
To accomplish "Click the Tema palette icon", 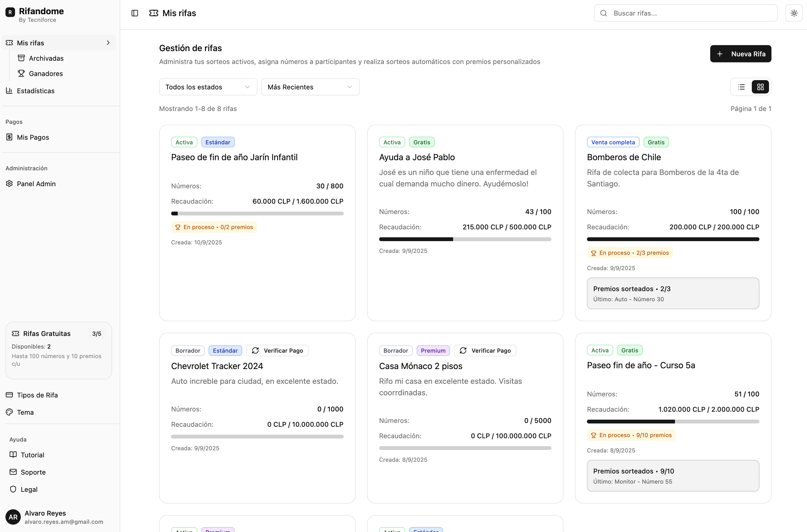I will point(9,412).
